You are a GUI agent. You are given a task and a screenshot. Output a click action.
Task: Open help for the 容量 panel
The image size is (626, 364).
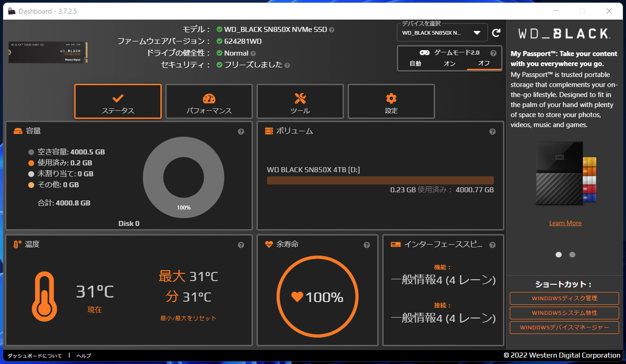click(x=241, y=132)
